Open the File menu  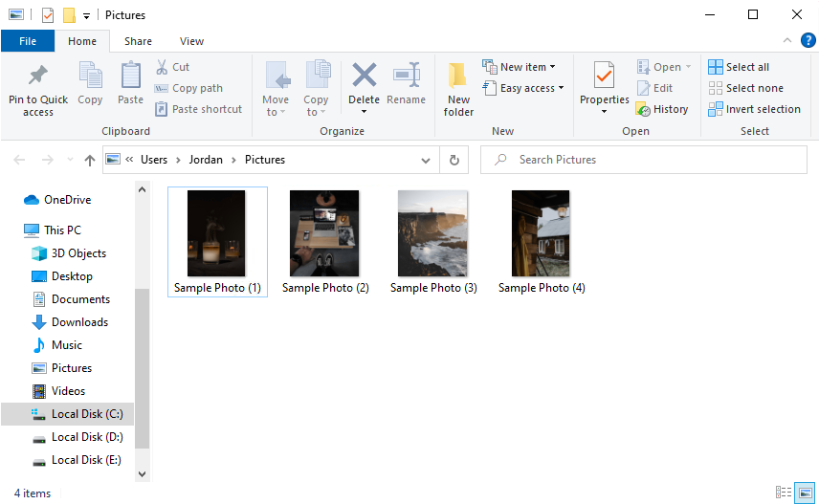28,41
